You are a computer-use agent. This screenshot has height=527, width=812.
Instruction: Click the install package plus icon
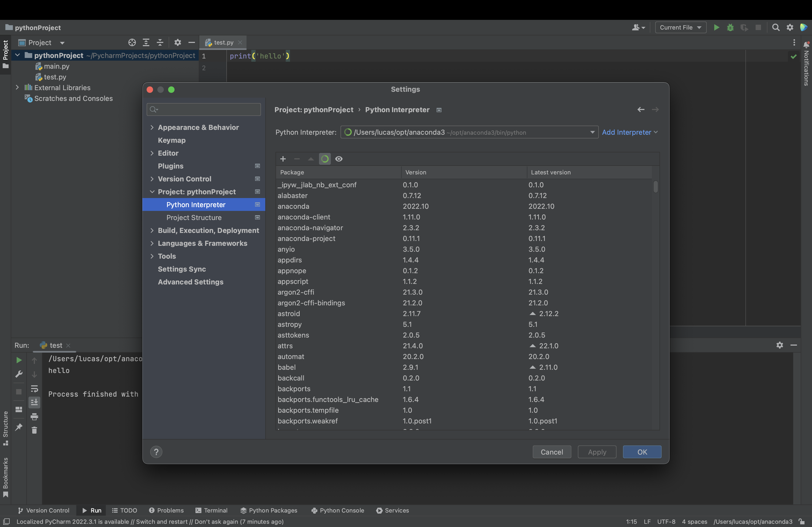[x=283, y=159]
